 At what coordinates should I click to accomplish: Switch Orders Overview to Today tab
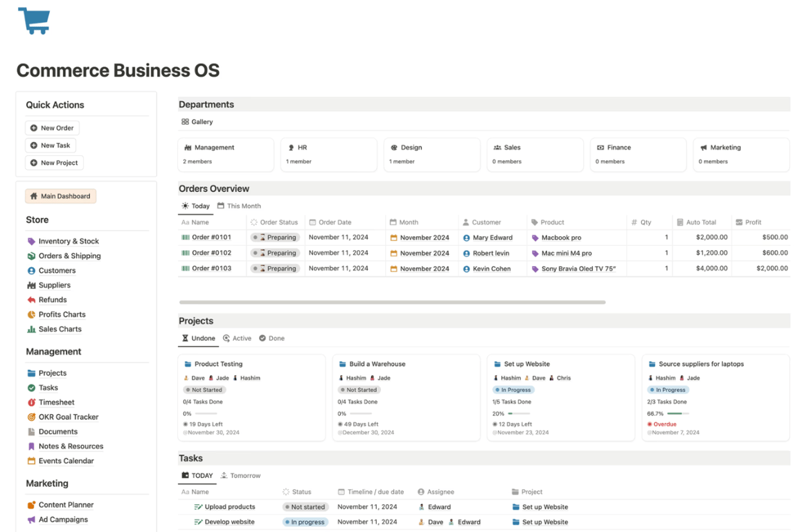[195, 206]
